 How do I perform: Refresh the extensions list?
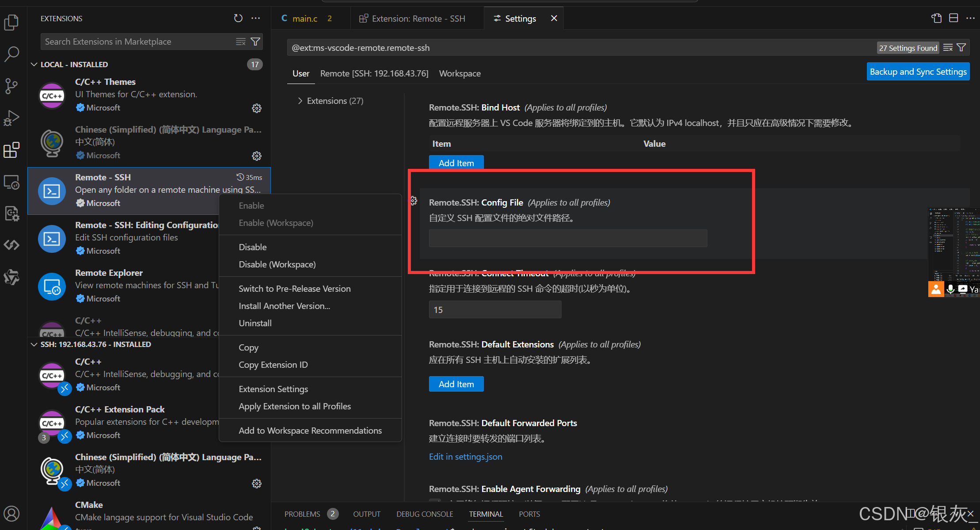click(x=238, y=18)
